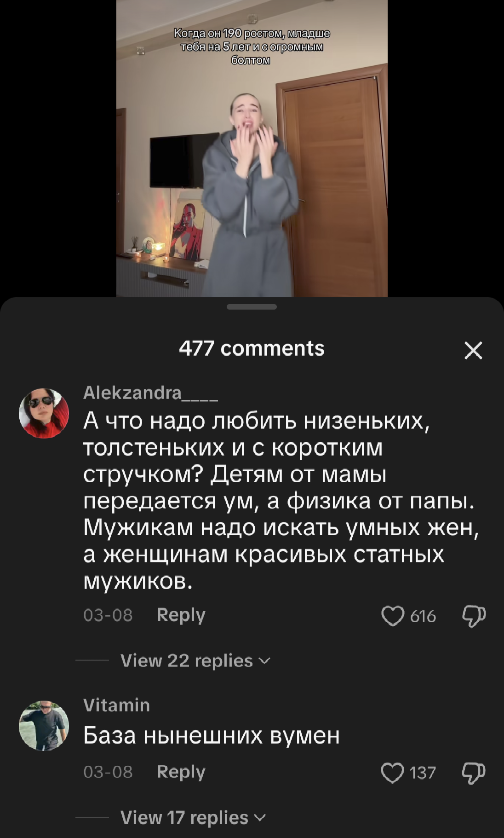Select the 477 comments header
Screen dimensions: 504x838
pos(252,348)
